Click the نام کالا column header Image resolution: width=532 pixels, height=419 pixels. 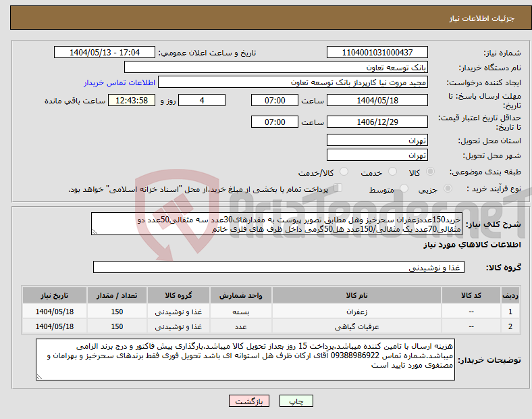pos(356,295)
